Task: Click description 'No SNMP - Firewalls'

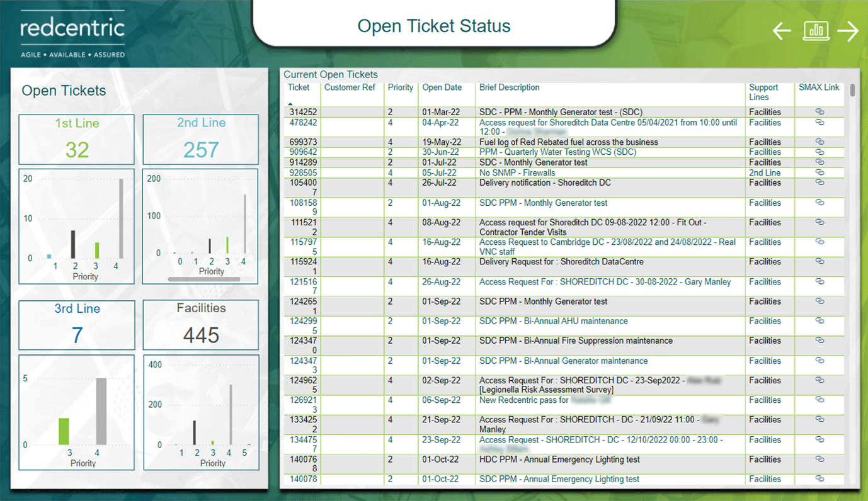Action: click(x=517, y=172)
